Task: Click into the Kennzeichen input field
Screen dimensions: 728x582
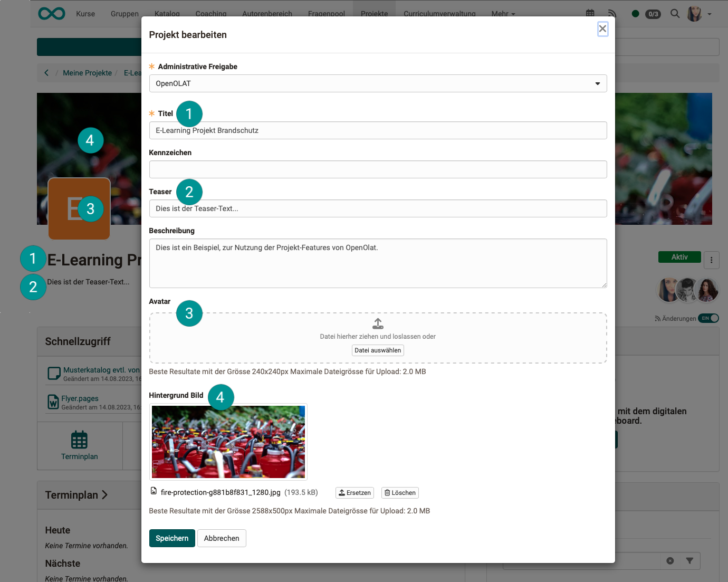Action: click(x=378, y=169)
